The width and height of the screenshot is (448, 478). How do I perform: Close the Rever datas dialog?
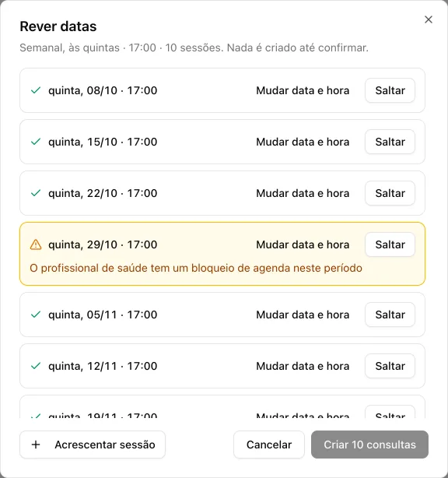[x=429, y=19]
